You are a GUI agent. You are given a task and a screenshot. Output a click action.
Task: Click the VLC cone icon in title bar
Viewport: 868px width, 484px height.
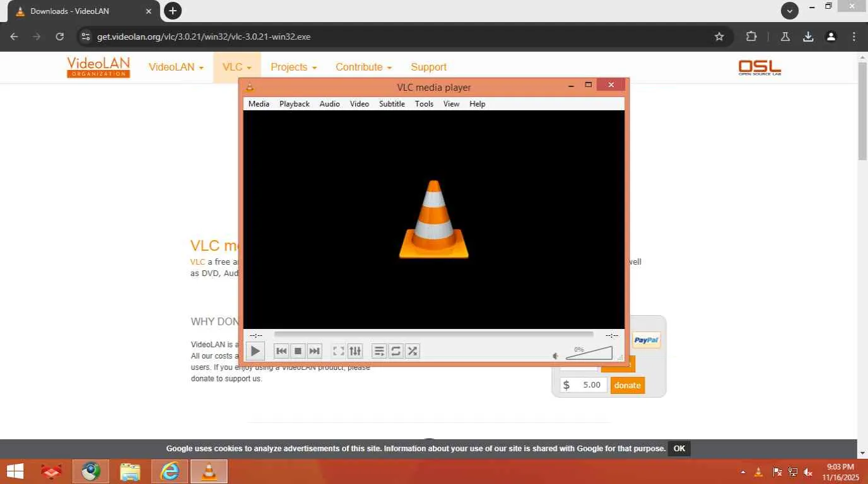[250, 87]
